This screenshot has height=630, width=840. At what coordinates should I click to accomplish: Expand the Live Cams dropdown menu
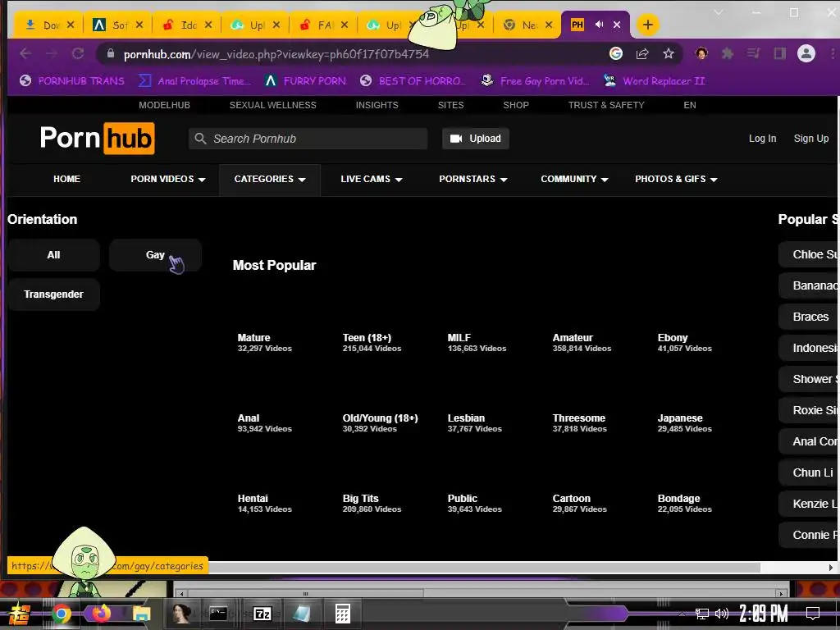(372, 179)
